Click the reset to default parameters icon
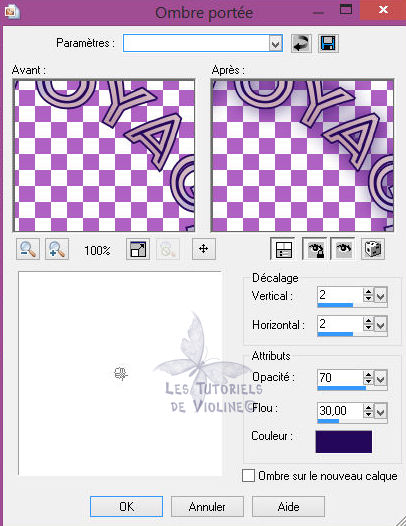406x526 pixels. [301, 44]
